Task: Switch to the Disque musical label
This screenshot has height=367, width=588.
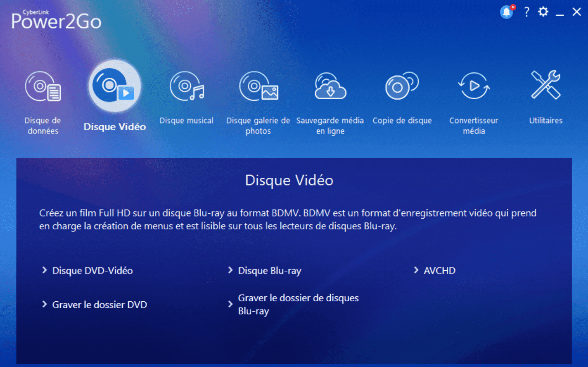Action: [x=187, y=121]
